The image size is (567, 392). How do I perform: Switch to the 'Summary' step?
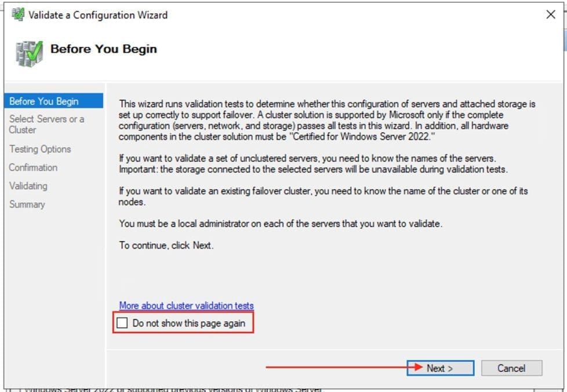pos(27,204)
